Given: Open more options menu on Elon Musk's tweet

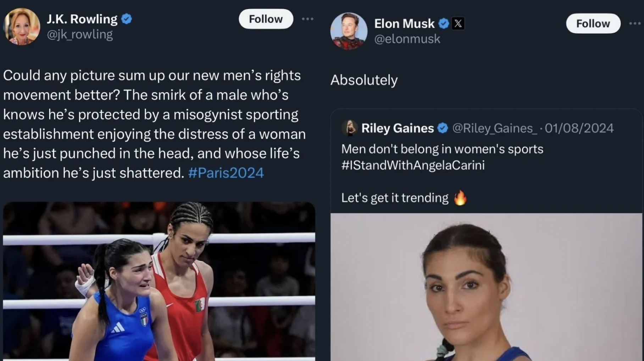Looking at the screenshot, I should click(634, 23).
